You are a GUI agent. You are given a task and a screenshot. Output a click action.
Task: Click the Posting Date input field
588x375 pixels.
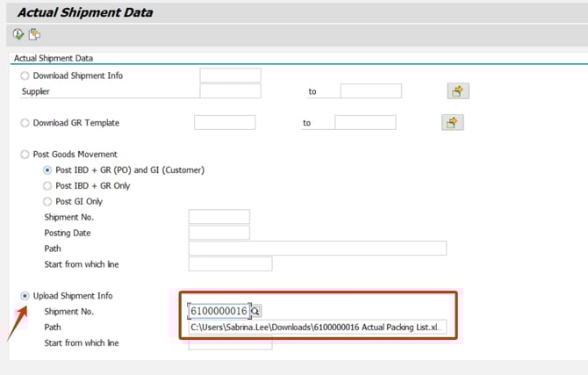pos(219,233)
